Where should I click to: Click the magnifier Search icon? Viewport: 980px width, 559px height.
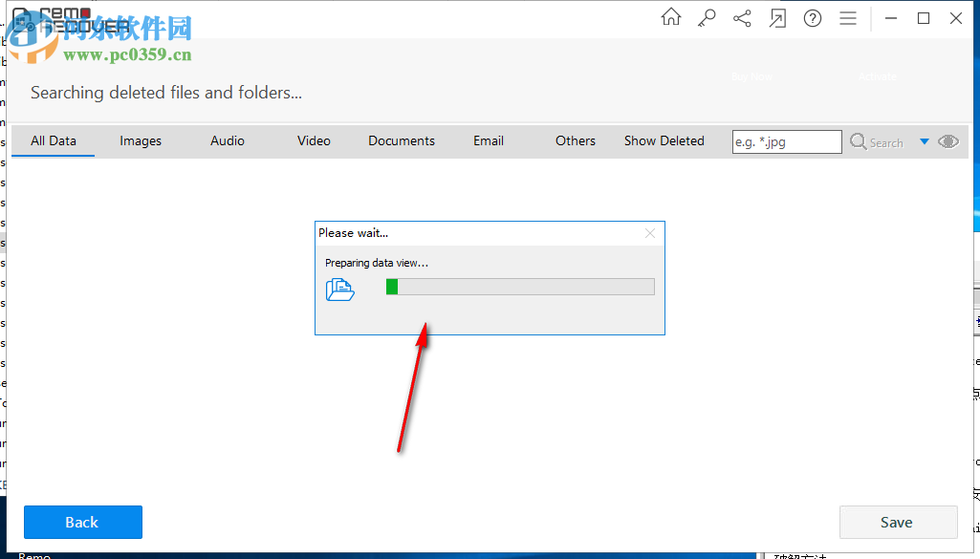pos(859,141)
